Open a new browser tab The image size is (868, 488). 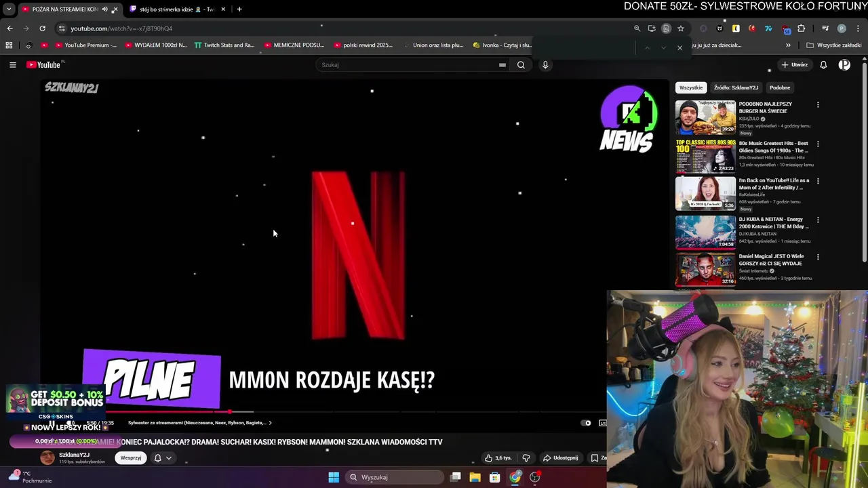point(239,9)
